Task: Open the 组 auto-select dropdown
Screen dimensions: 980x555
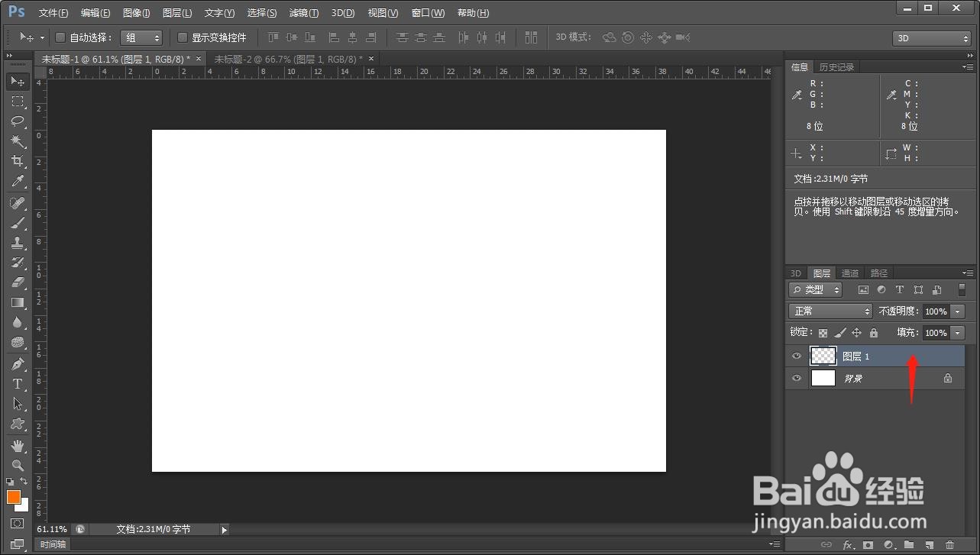Action: coord(141,37)
